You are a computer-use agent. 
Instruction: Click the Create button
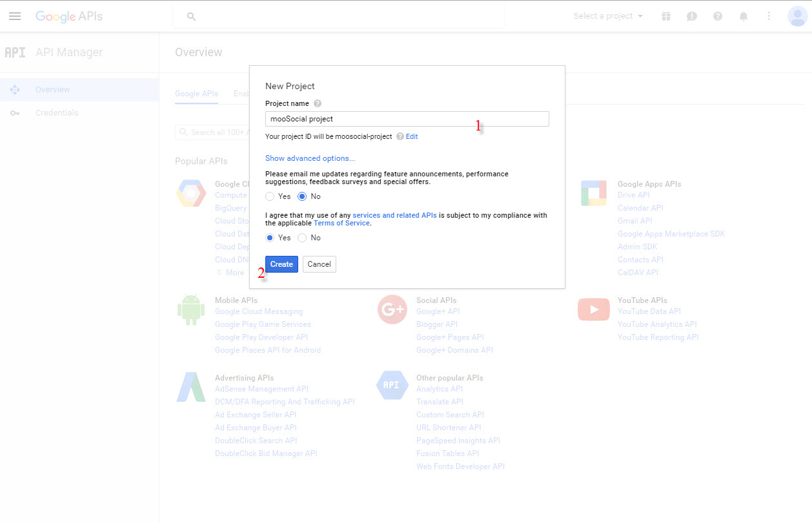click(281, 264)
